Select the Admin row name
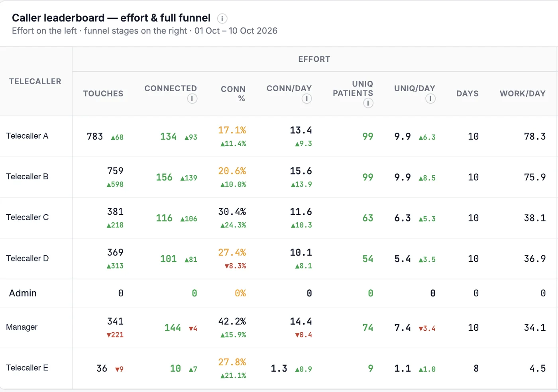Image resolution: width=558 pixels, height=392 pixels. tap(23, 293)
